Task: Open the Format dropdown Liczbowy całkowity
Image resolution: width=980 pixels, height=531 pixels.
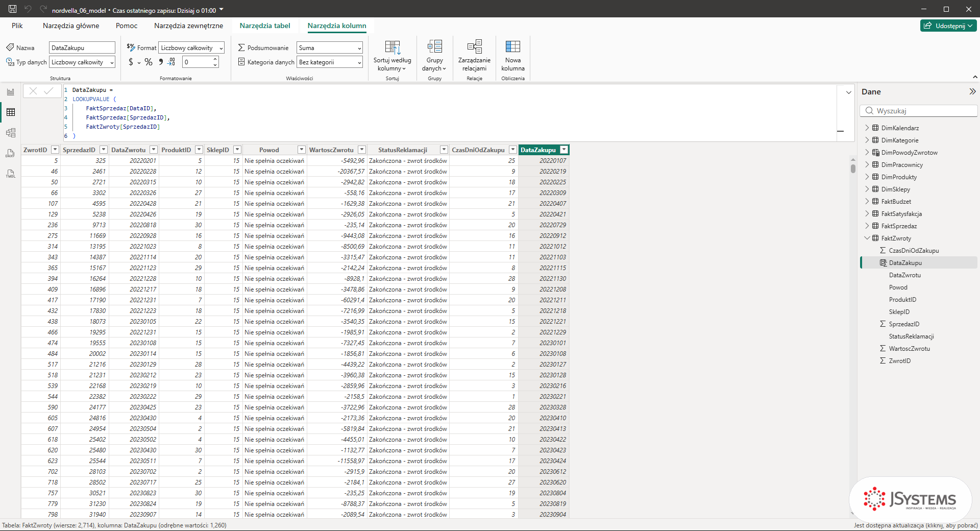Action: (191, 47)
